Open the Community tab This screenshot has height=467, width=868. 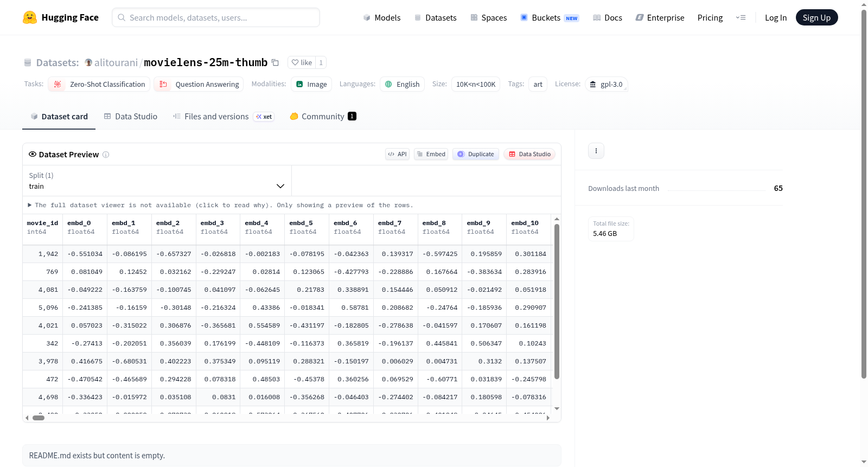(323, 117)
